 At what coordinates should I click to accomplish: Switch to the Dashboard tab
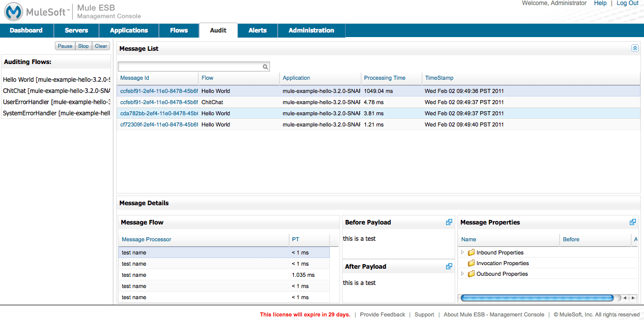point(26,30)
